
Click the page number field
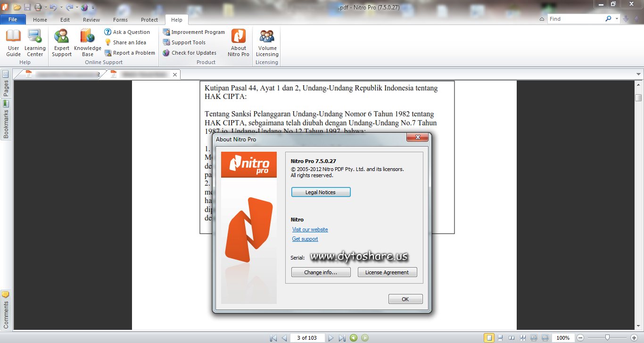(x=307, y=338)
